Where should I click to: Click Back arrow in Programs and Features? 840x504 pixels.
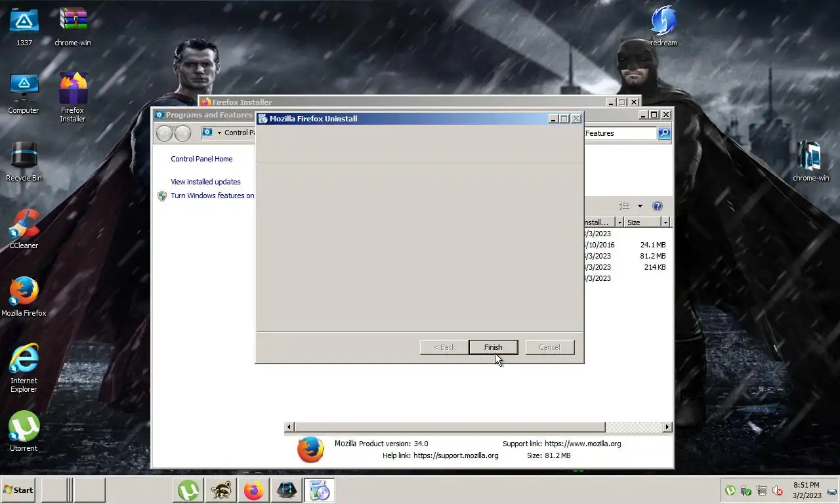point(164,133)
